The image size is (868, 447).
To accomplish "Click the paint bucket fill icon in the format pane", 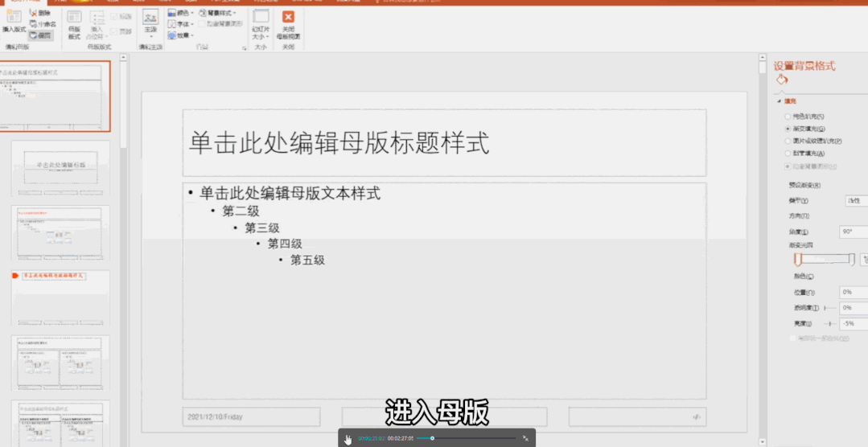I will pos(782,80).
